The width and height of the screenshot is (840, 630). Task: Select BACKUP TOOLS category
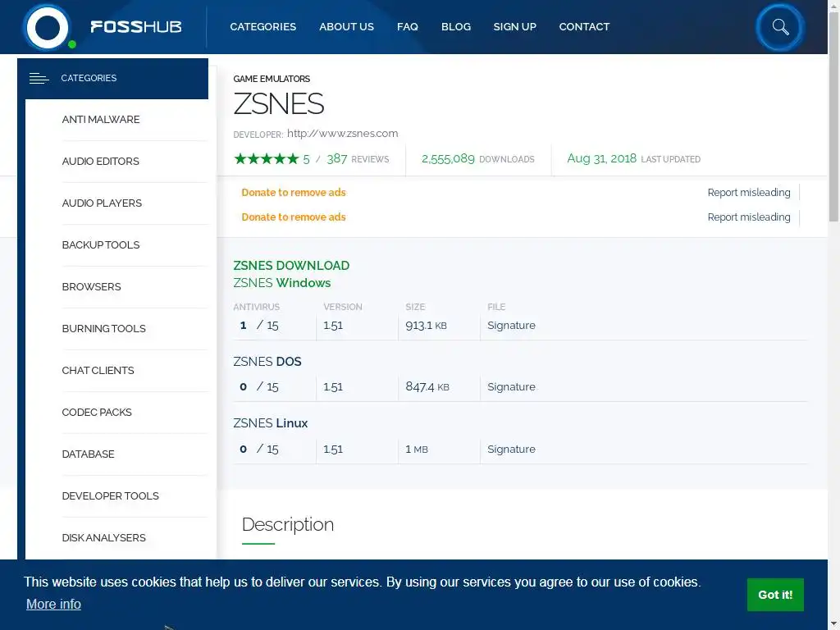(x=101, y=244)
